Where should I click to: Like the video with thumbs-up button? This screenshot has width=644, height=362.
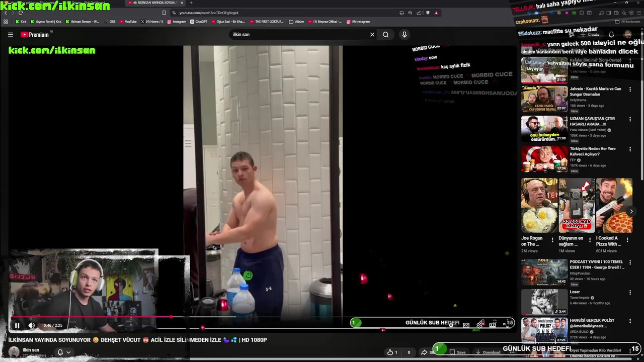tap(392, 352)
